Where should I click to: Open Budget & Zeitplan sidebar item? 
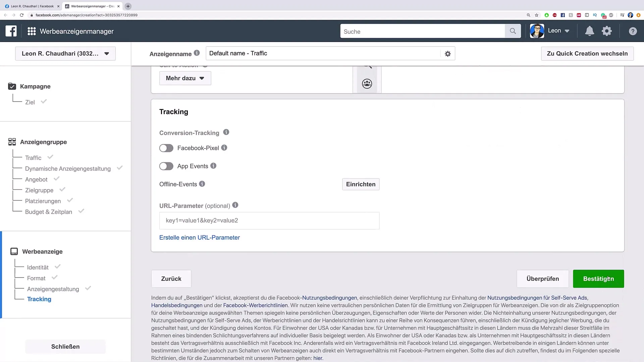(49, 212)
